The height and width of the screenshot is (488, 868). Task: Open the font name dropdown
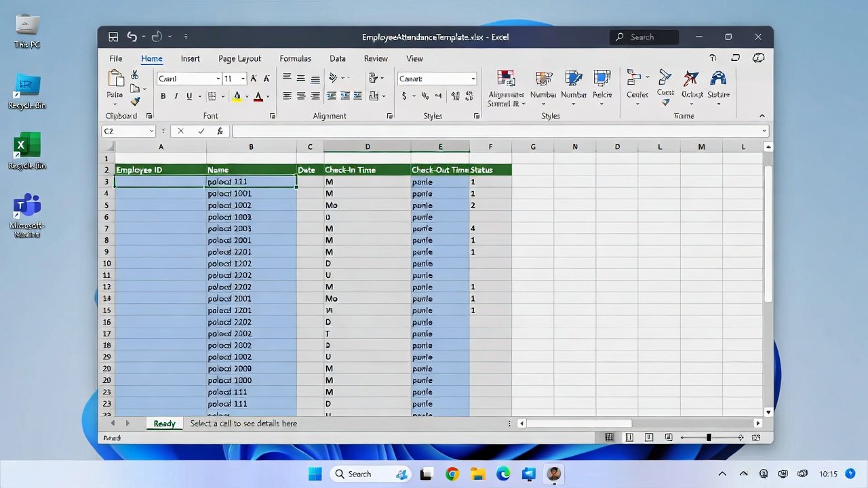tap(218, 79)
